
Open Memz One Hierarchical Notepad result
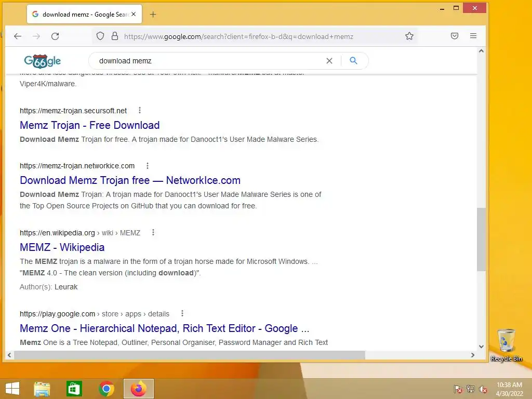pos(165,328)
